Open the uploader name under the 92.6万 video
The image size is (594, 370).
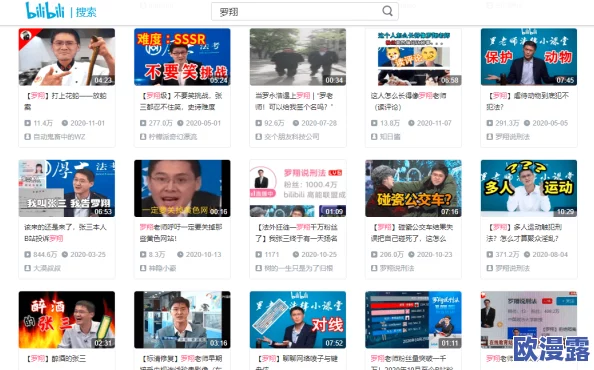292,137
